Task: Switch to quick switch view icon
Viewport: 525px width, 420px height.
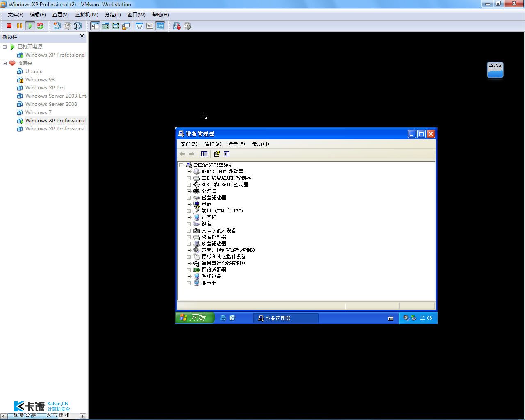Action: [105, 26]
